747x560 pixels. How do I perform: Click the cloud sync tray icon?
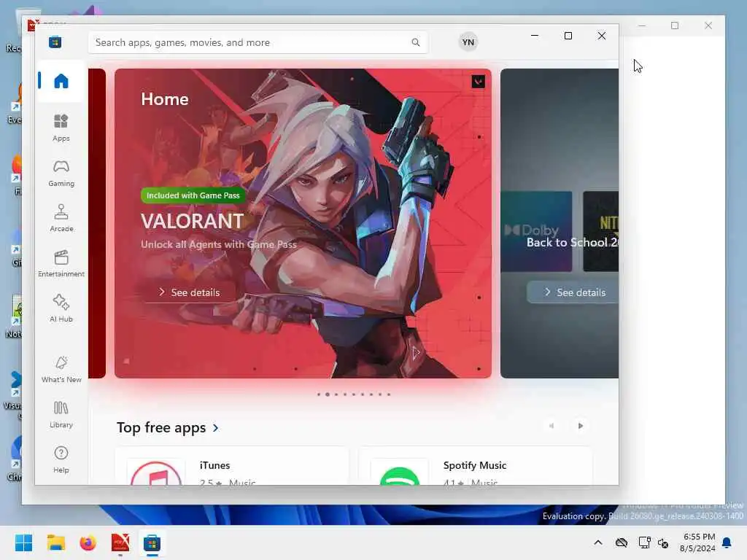pyautogui.click(x=622, y=542)
